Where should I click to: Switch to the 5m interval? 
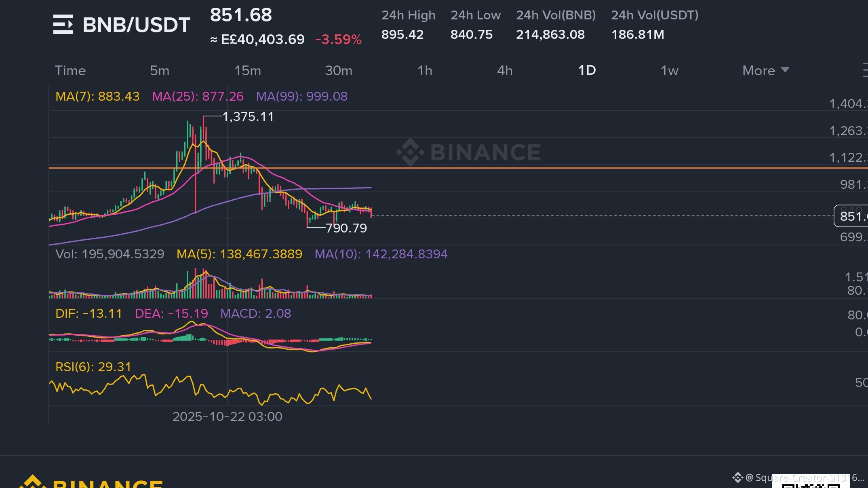click(160, 71)
